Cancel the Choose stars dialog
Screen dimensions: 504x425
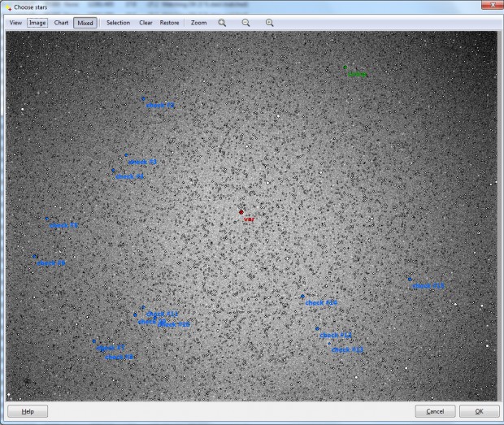[x=435, y=411]
